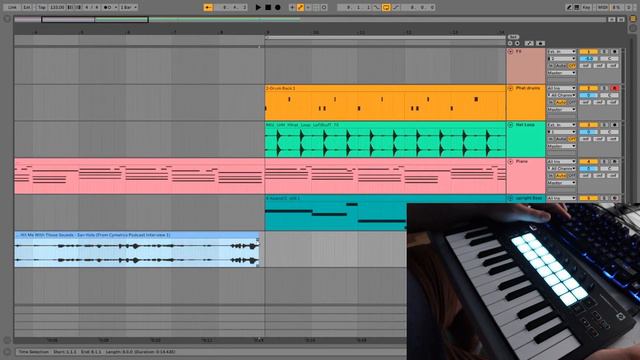Open the metronome settings dropdown arrow
This screenshot has height=360, width=640.
tap(116, 7)
